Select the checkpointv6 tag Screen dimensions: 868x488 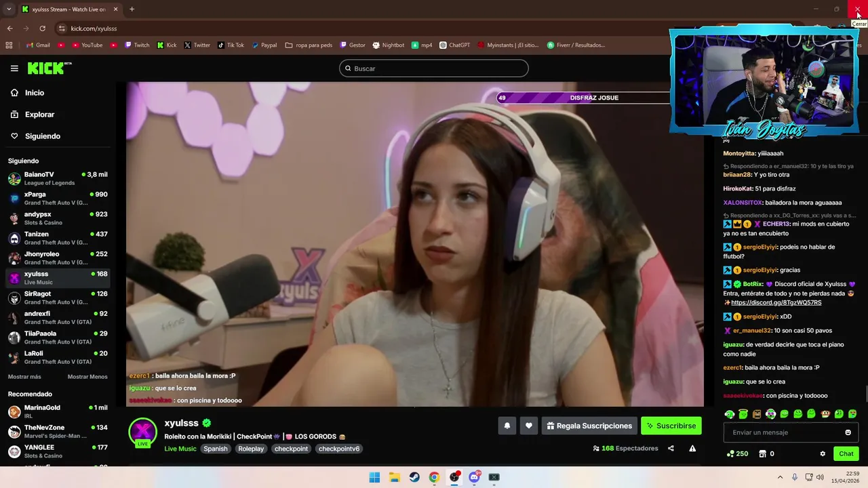[x=339, y=449]
